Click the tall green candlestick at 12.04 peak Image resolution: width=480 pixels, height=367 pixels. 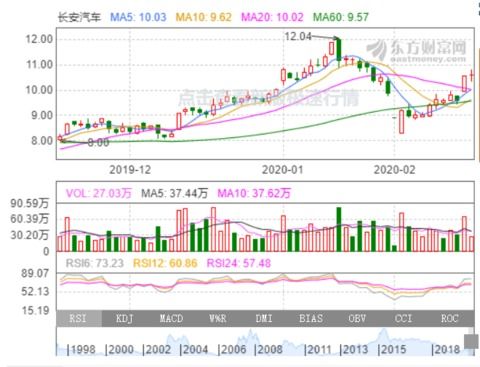tap(339, 51)
